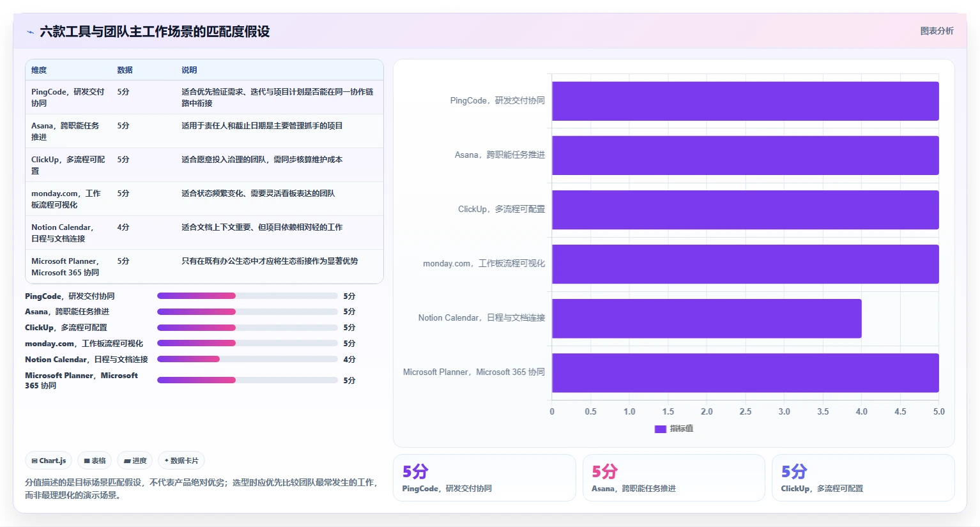This screenshot has width=980, height=527.
Task: Click the monday.com bar in the chart
Action: coord(746,264)
